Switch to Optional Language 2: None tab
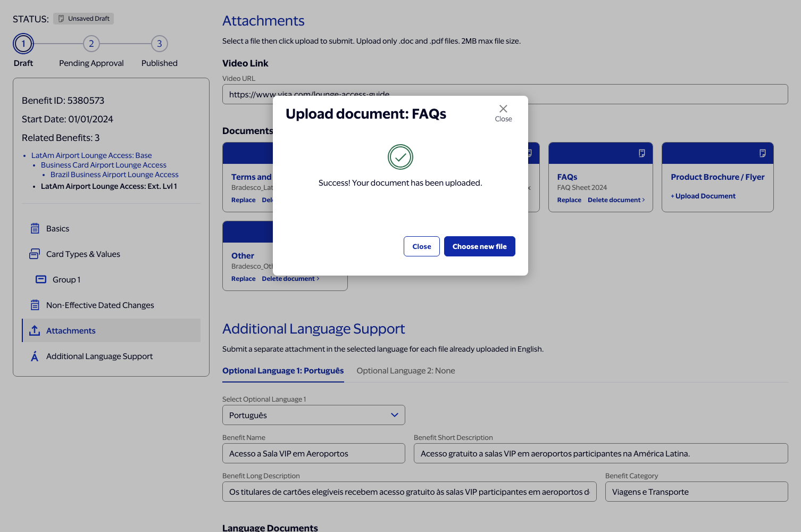This screenshot has height=532, width=801. tap(406, 371)
